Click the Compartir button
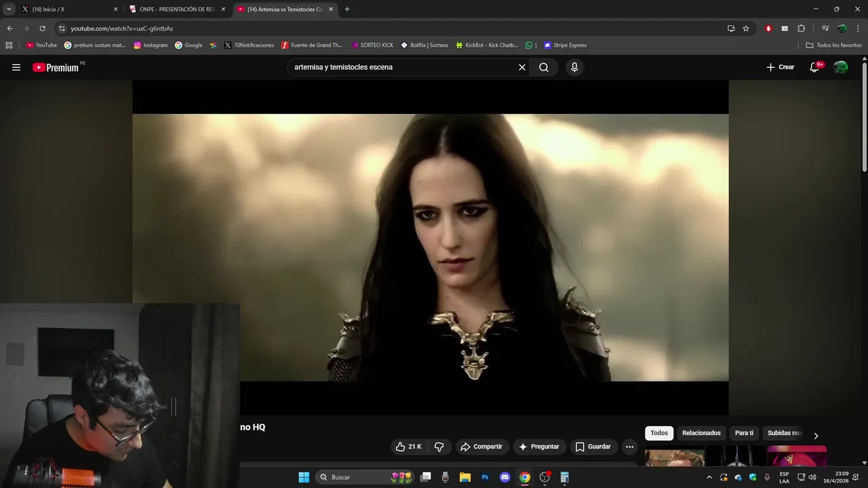This screenshot has height=488, width=868. (481, 447)
